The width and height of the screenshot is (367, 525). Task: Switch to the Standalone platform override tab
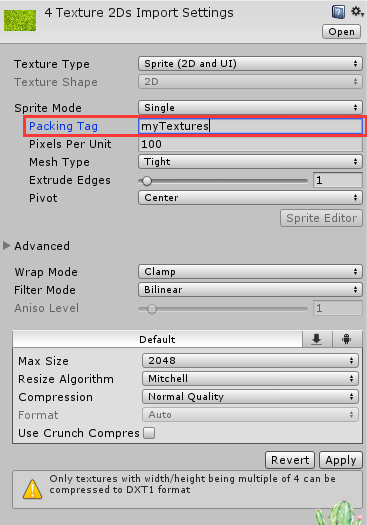tap(317, 339)
